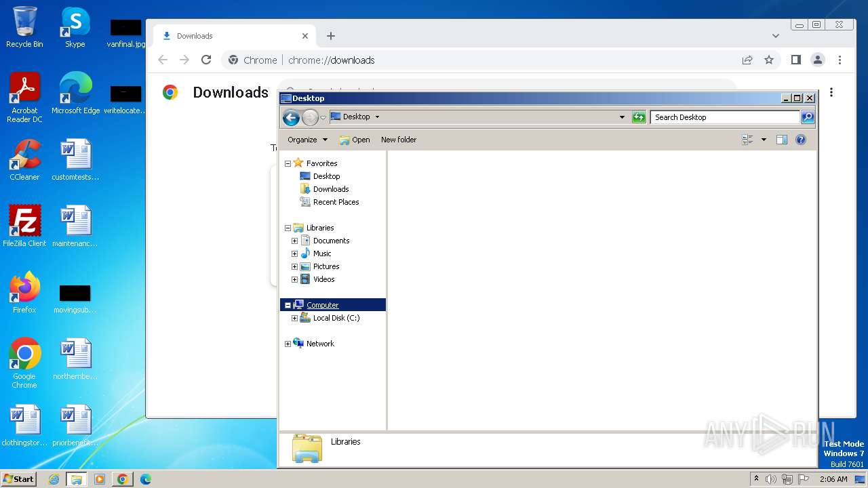
Task: Open the Recycle Bin desktop icon
Action: tap(24, 27)
